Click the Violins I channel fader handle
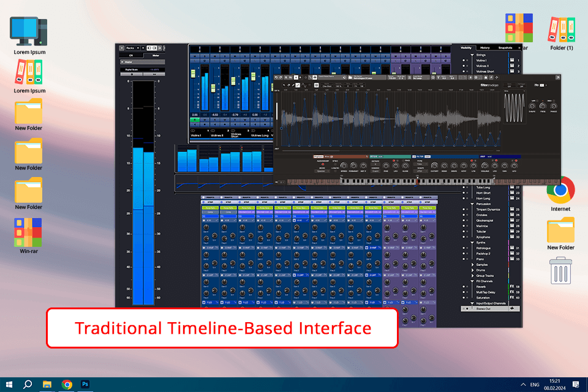Viewport: 588px width, 392px height. point(193,73)
